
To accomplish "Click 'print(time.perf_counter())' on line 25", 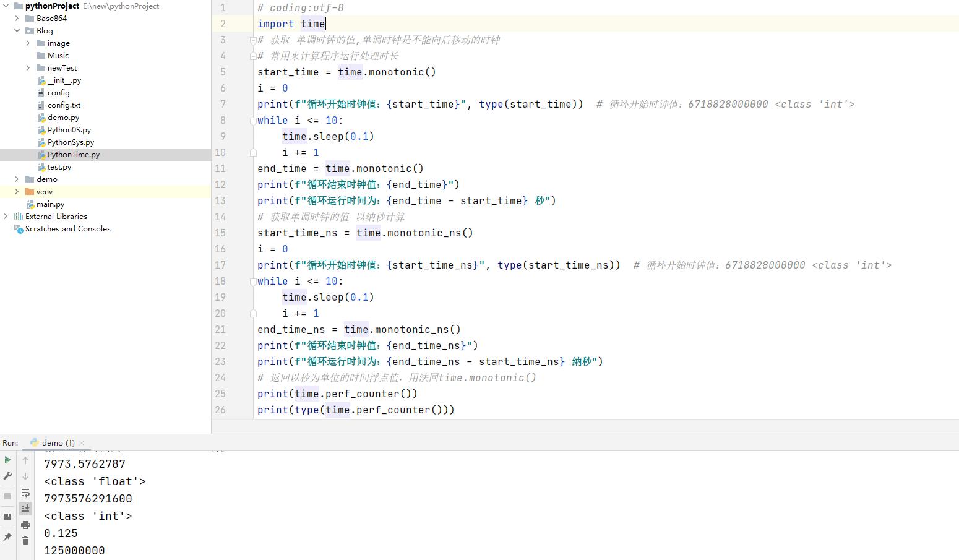I will tap(337, 394).
